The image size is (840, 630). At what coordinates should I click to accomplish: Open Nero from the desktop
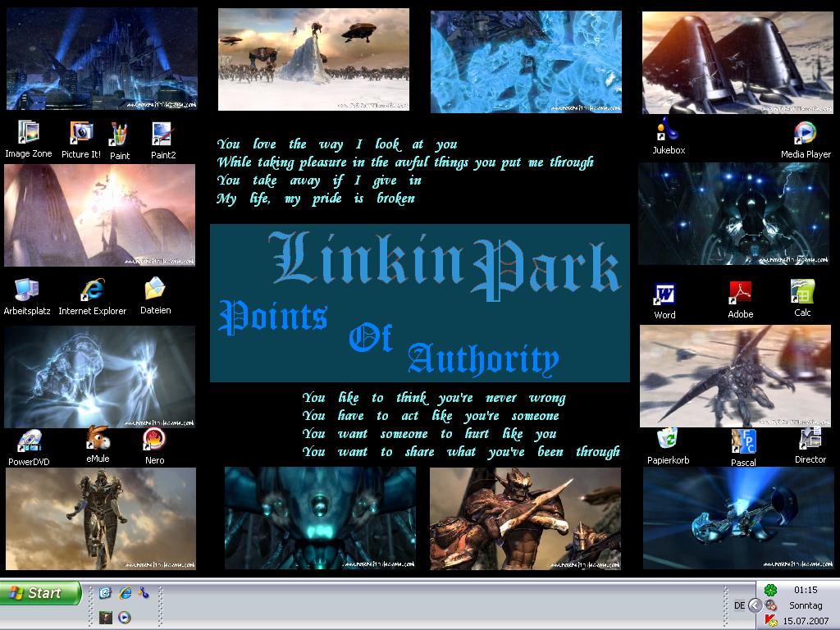[154, 441]
